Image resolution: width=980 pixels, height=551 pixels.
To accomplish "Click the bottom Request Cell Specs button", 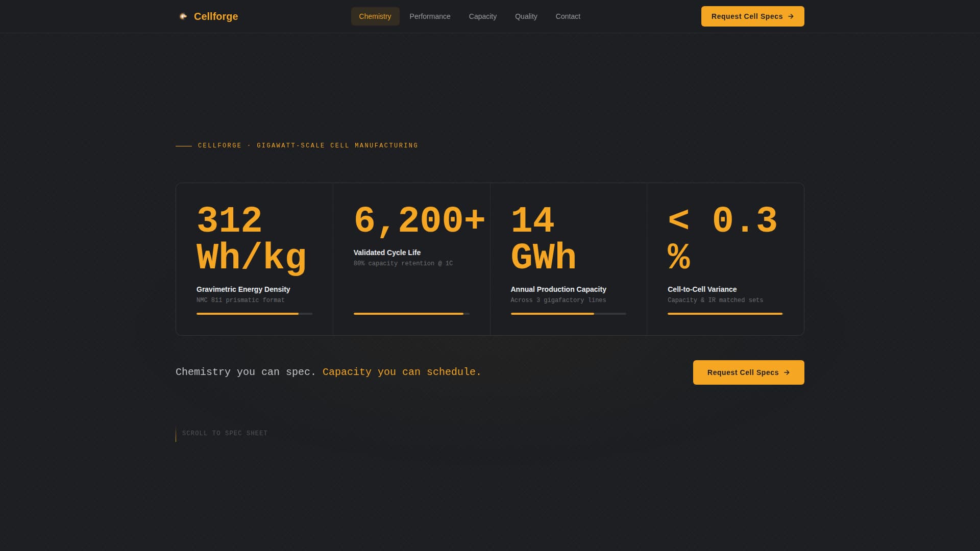I will pos(748,372).
